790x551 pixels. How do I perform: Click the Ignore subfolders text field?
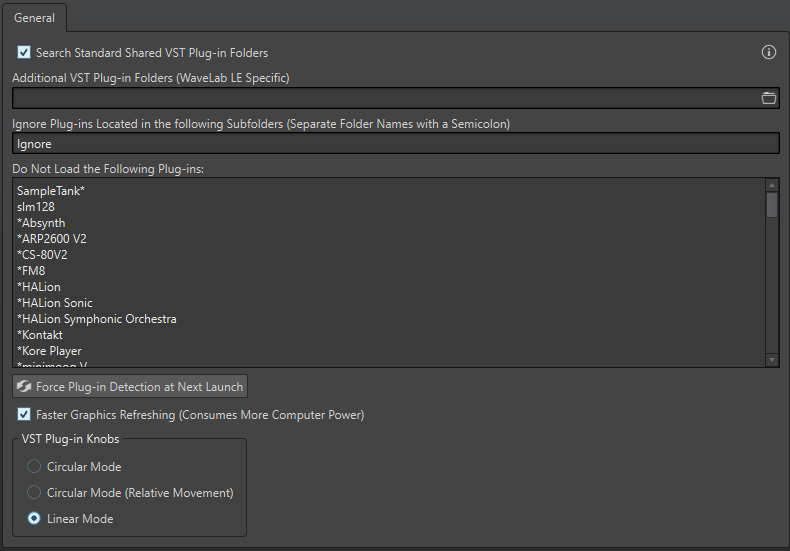pyautogui.click(x=395, y=144)
